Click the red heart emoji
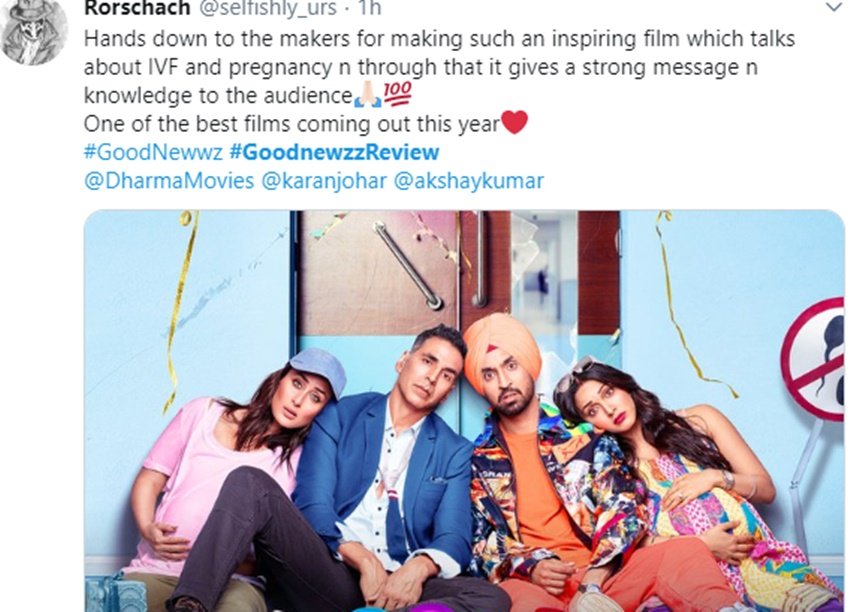This screenshot has width=850, height=612. [514, 123]
